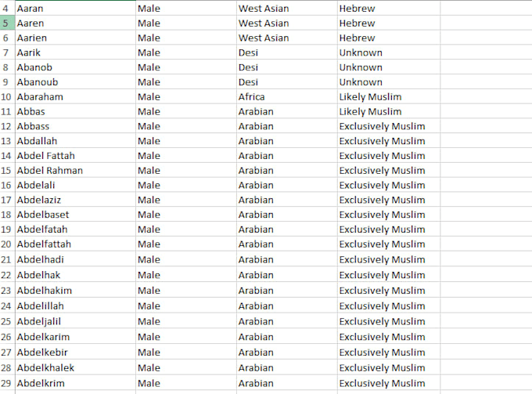Click the Abdelillah cell
This screenshot has width=532, height=394.
click(x=75, y=305)
